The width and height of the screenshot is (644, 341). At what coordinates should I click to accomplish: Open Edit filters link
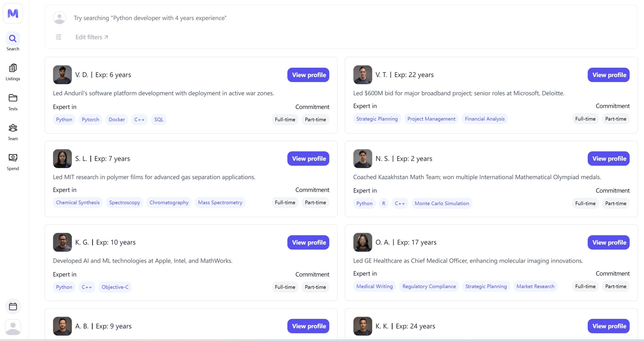click(92, 37)
